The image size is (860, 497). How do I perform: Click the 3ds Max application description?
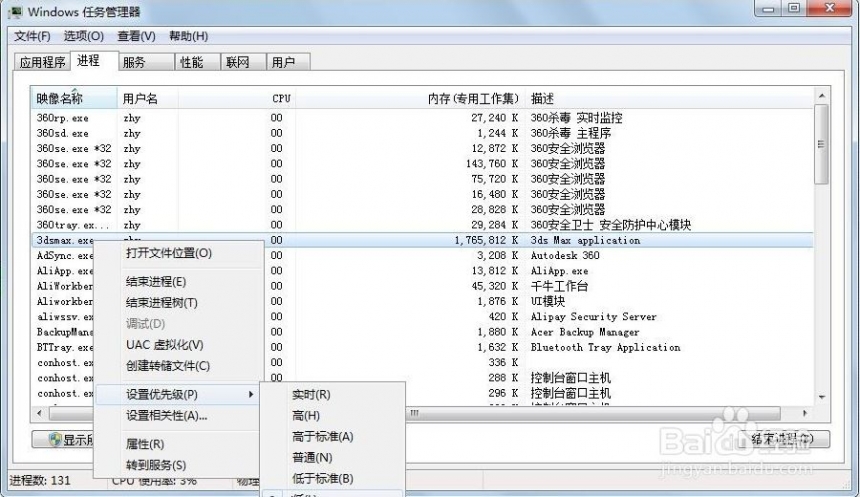click(585, 240)
